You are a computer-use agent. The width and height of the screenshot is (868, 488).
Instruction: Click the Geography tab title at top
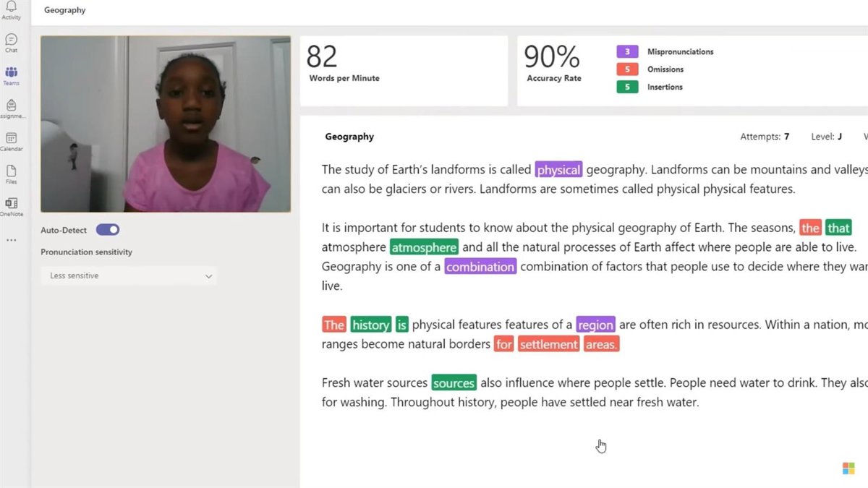(x=64, y=10)
